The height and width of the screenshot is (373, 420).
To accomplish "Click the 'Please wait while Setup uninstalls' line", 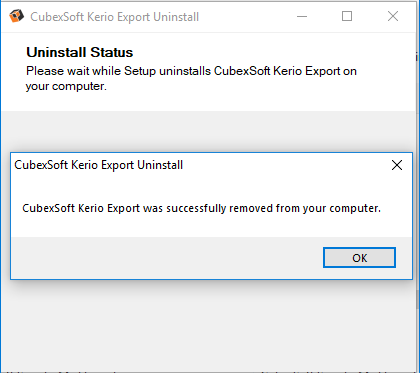I will 191,71.
